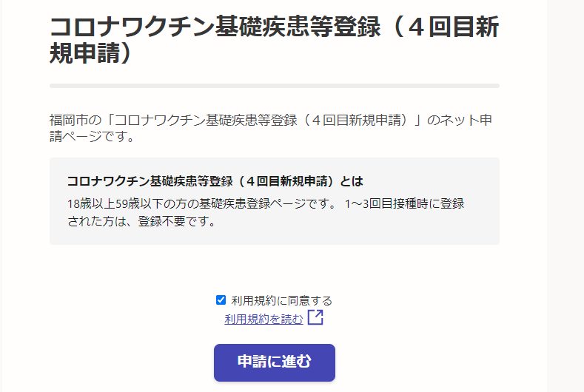Screen dimensions: 584x392
Task: Click the text された方は、登録不要です。
Action: click(141, 221)
